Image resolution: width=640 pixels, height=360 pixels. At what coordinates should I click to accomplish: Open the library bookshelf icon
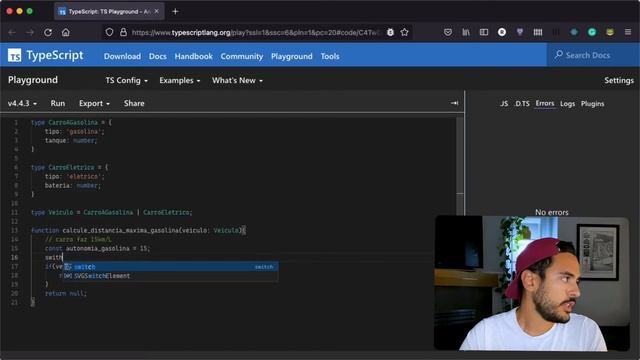tap(466, 32)
